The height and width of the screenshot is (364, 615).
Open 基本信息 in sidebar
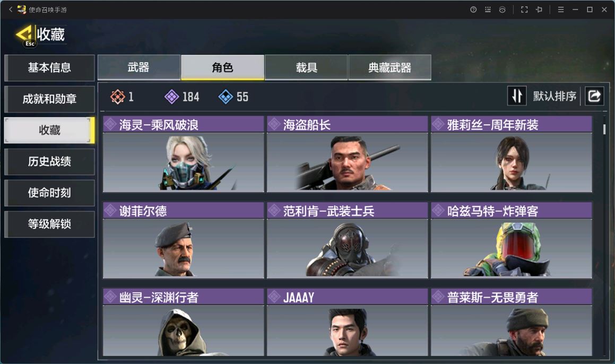click(x=49, y=67)
